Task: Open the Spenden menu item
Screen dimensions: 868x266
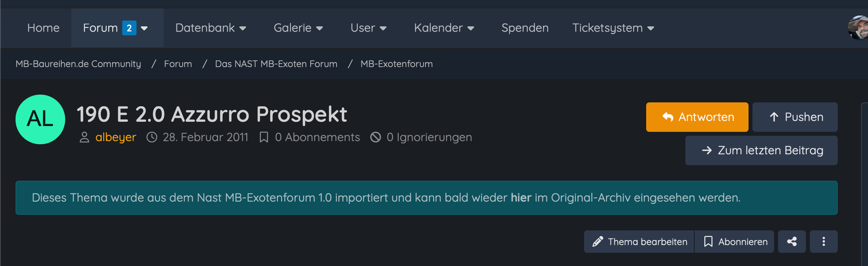Action: click(x=525, y=28)
